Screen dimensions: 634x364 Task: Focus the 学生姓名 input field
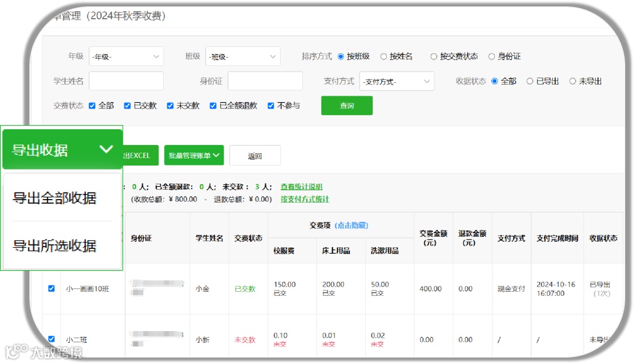click(126, 81)
